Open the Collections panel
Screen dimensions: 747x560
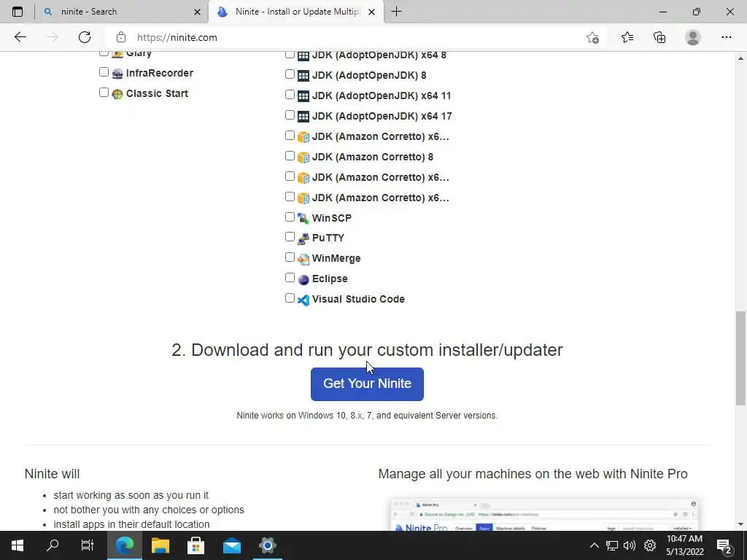pyautogui.click(x=659, y=37)
